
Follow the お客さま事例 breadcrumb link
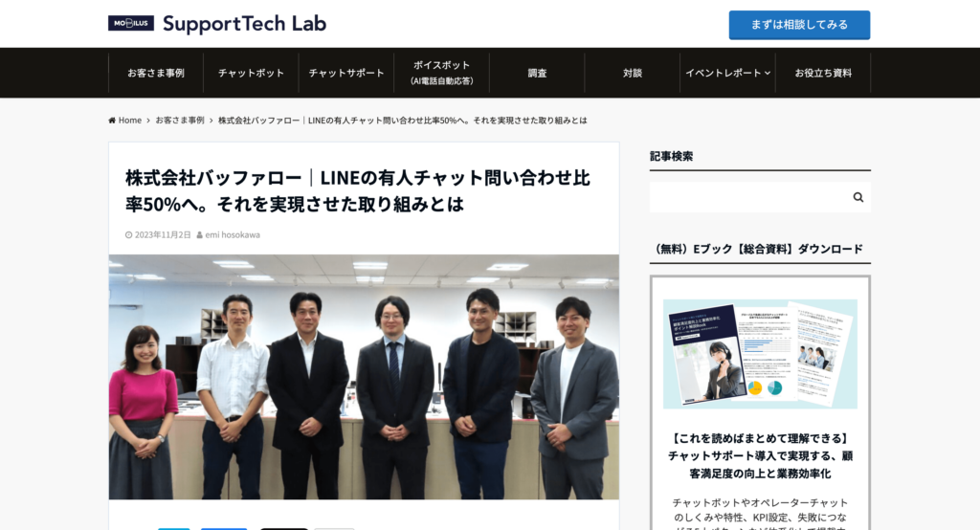tap(180, 121)
